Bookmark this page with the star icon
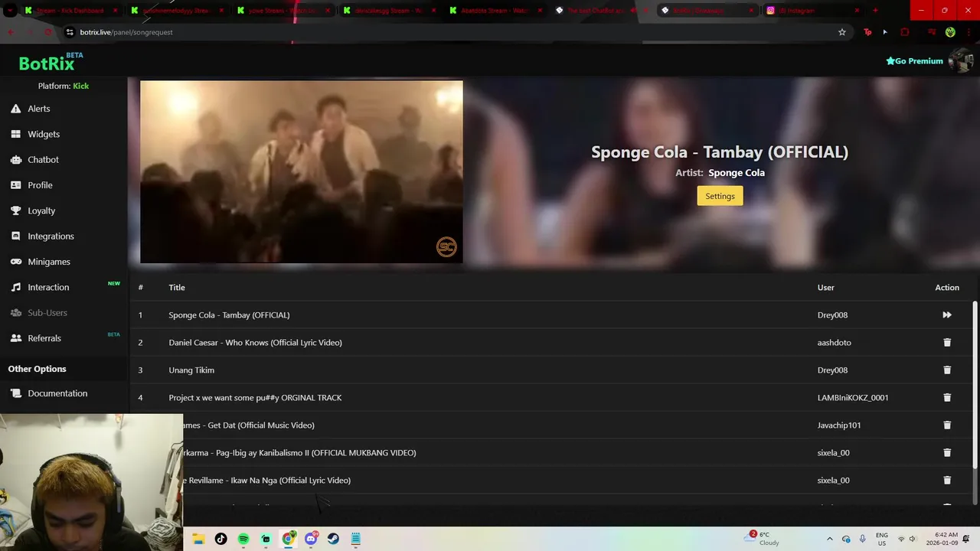980x551 pixels. [842, 32]
